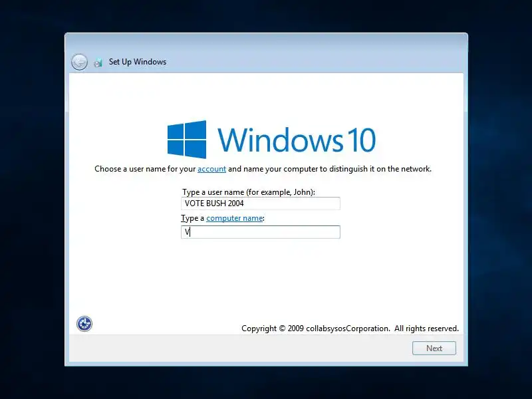Click the copyright 2009 collabsysosCorporation text
This screenshot has height=399, width=532.
pyautogui.click(x=350, y=329)
